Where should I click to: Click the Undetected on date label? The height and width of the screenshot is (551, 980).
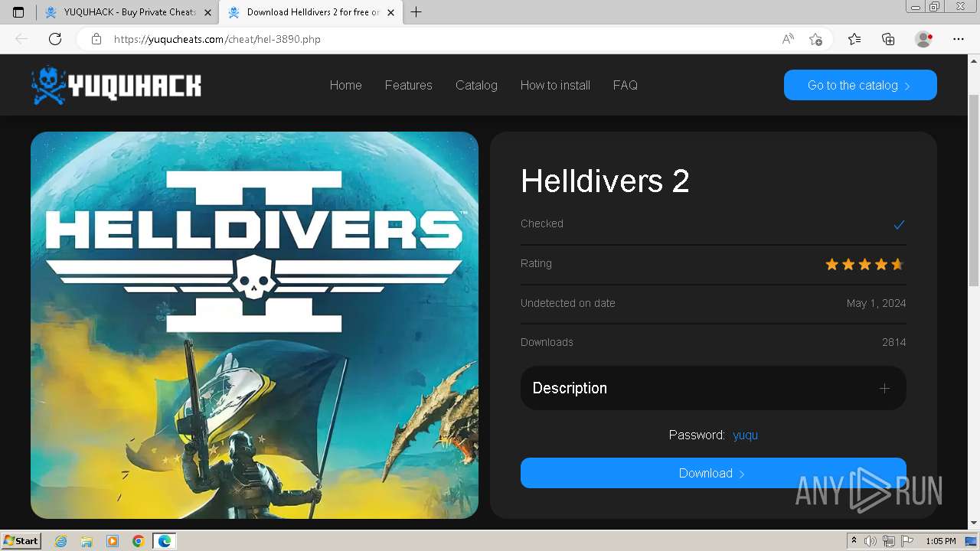pos(567,303)
